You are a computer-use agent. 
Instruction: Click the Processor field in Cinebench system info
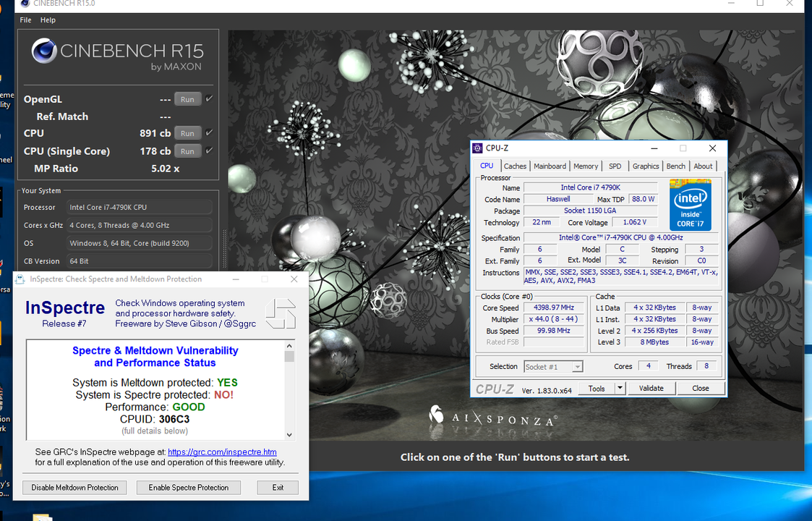[x=140, y=208]
